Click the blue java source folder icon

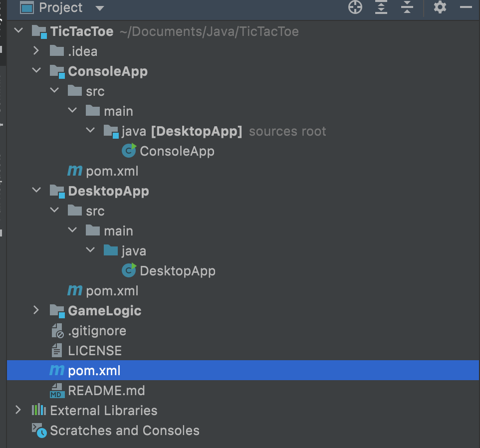coord(111,250)
